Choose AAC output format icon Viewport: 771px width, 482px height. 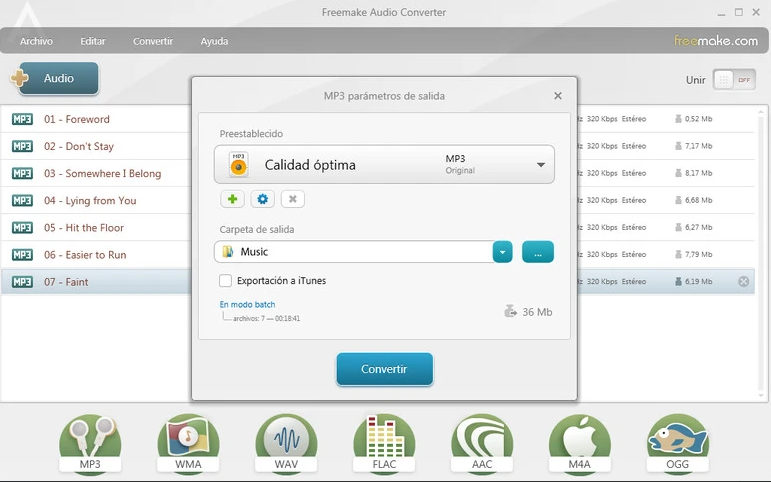[x=482, y=444]
